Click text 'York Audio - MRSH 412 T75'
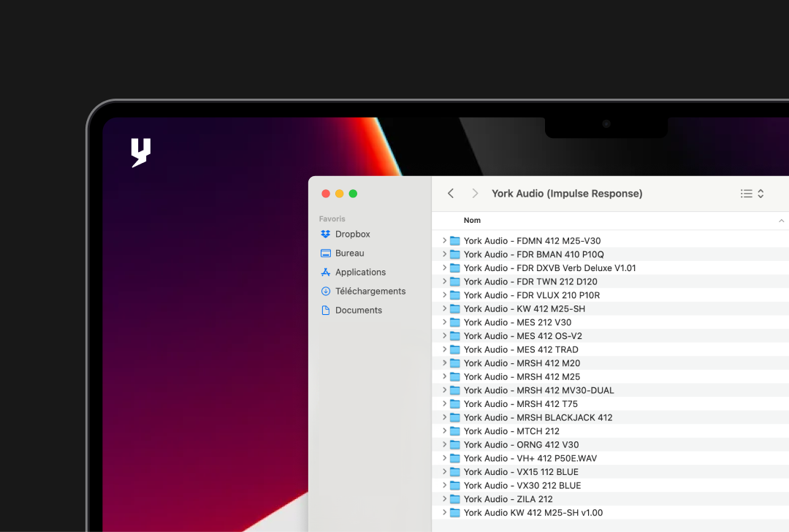 click(x=521, y=403)
